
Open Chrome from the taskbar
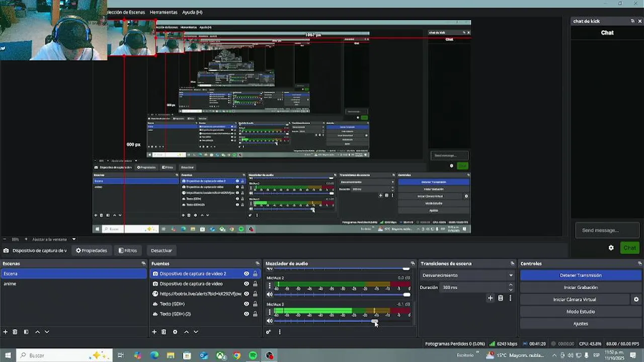point(236,355)
